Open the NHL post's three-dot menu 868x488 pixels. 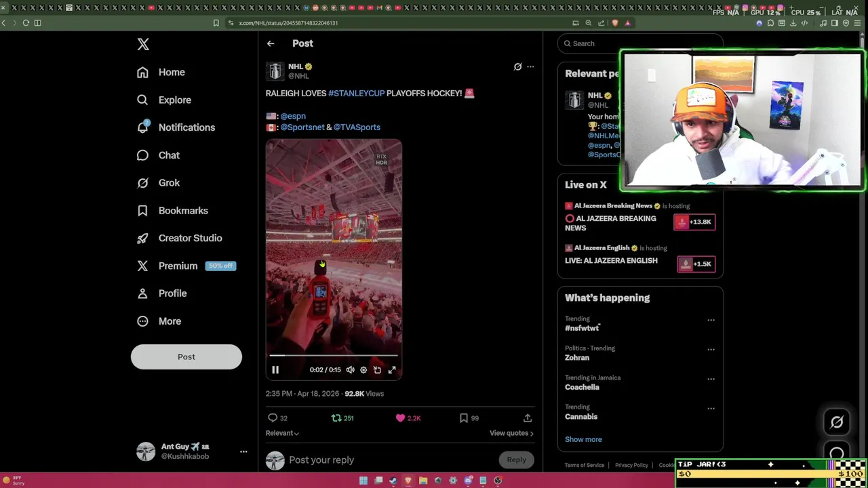coord(530,66)
